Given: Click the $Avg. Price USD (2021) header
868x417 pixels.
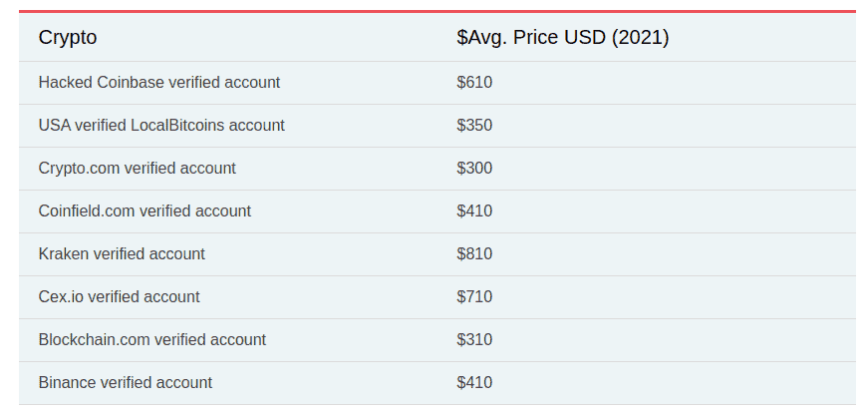Looking at the screenshot, I should (562, 37).
